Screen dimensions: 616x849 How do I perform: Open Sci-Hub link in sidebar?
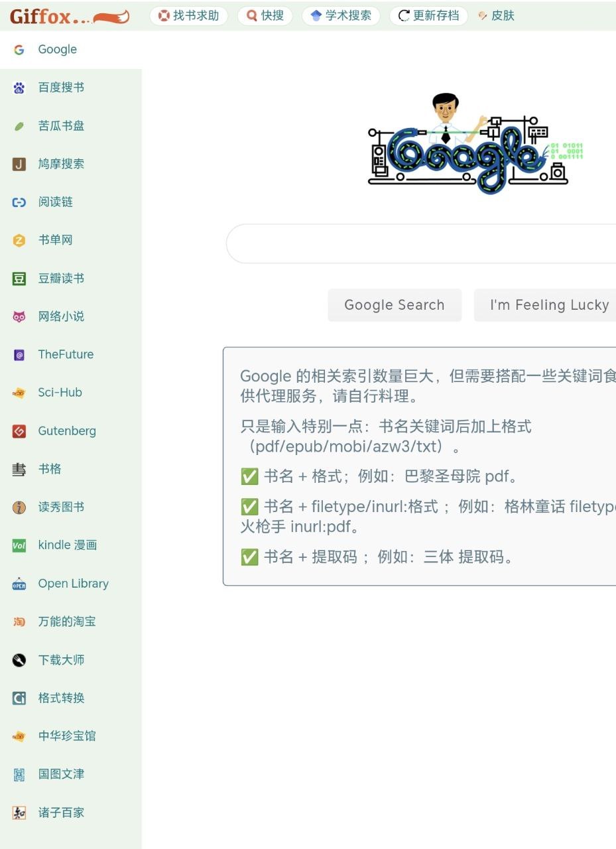(x=71, y=393)
